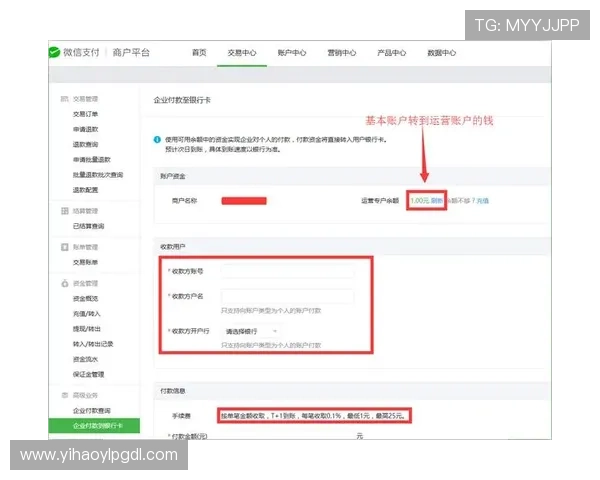Click the 账户资金 panel title
This screenshot has width=600, height=480.
click(x=173, y=176)
